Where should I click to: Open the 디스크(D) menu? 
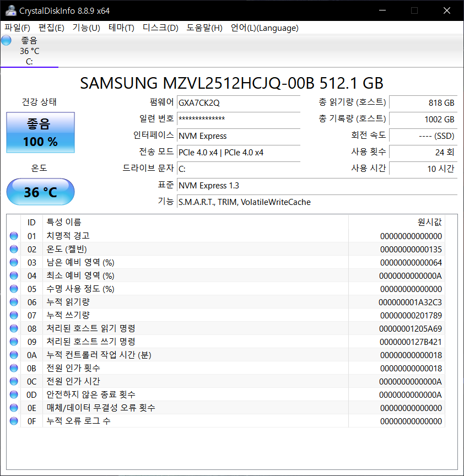tap(160, 28)
